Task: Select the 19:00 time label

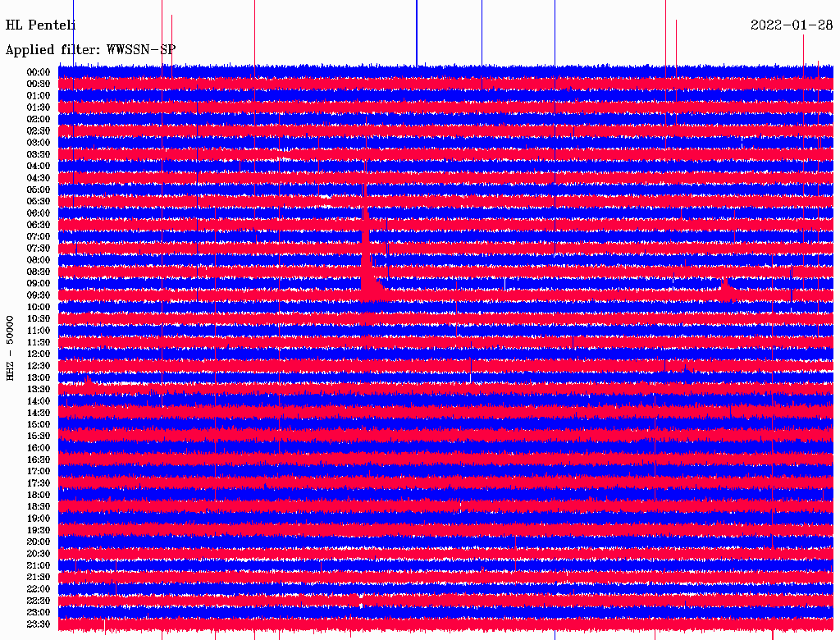Action: pos(39,519)
